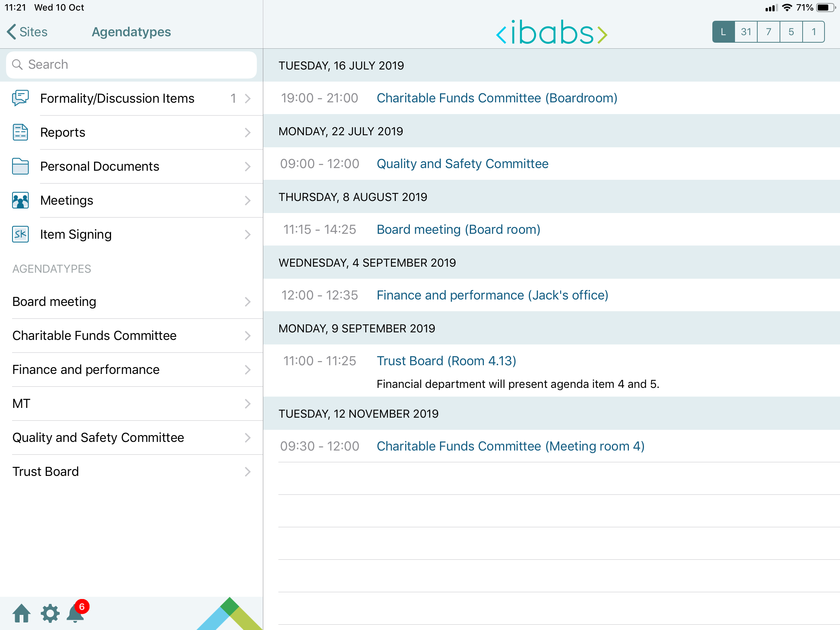840x630 pixels.
Task: Expand the Trust Board agendatype chevron
Action: click(248, 472)
